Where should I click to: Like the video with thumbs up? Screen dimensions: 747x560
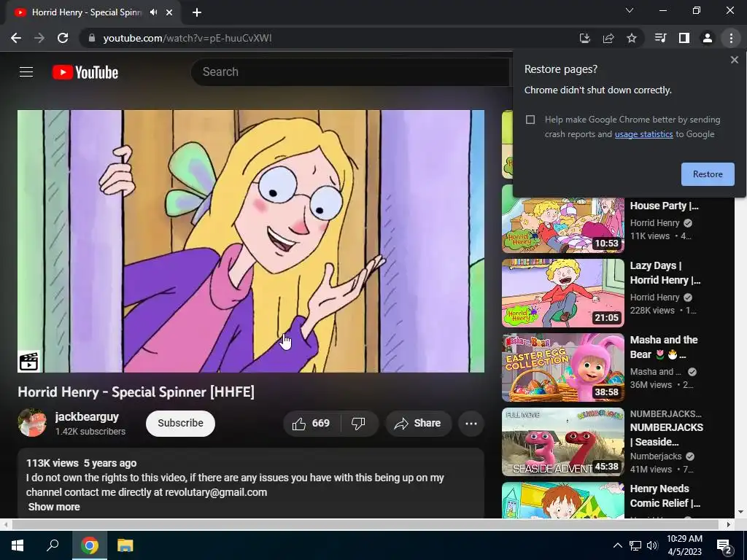[x=311, y=424]
